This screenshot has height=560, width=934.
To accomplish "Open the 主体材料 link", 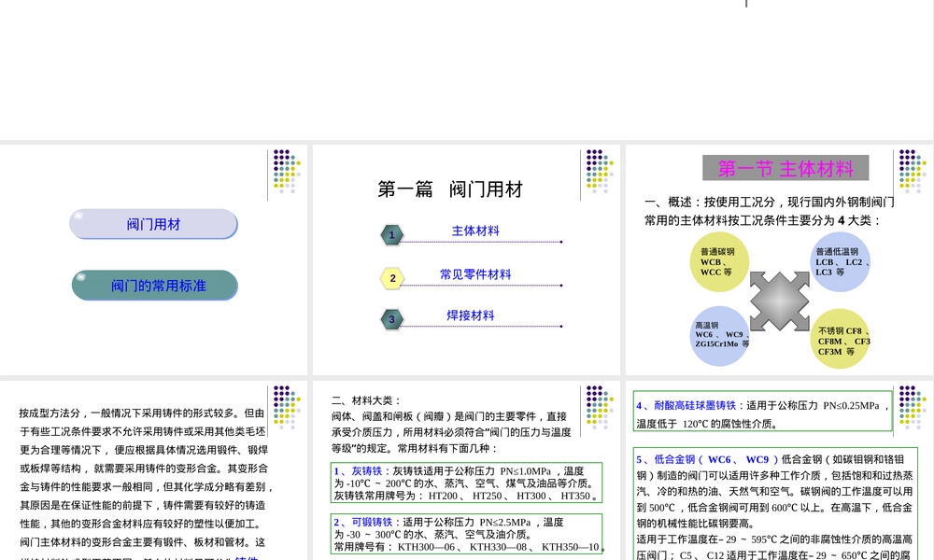I will 475,231.
